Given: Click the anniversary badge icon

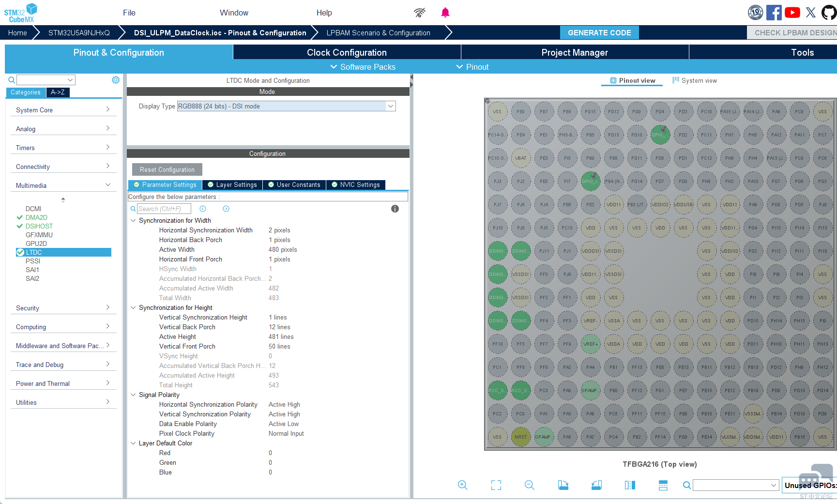Looking at the screenshot, I should click(x=755, y=13).
